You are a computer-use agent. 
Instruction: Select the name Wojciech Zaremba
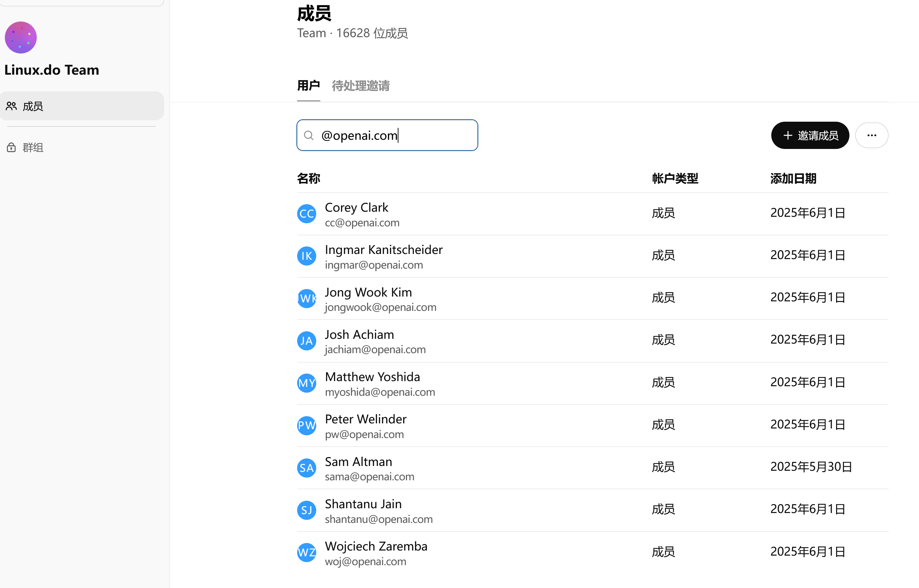(376, 546)
